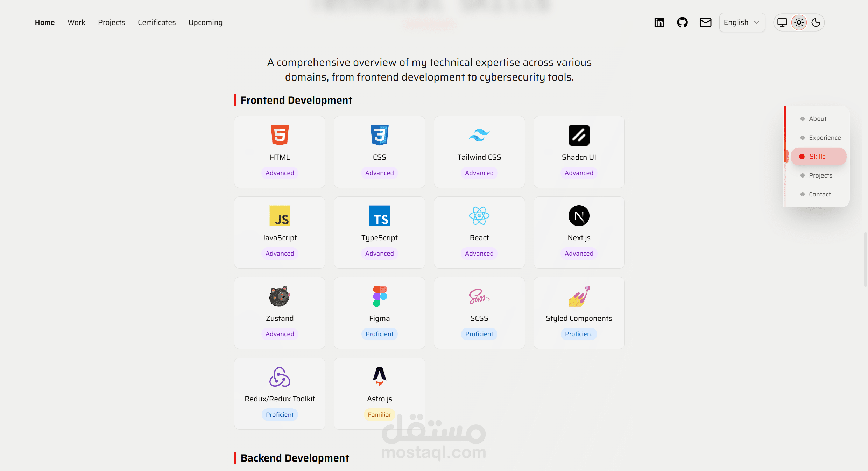The width and height of the screenshot is (868, 471).
Task: Jump to About section in sidebar
Action: pyautogui.click(x=817, y=119)
